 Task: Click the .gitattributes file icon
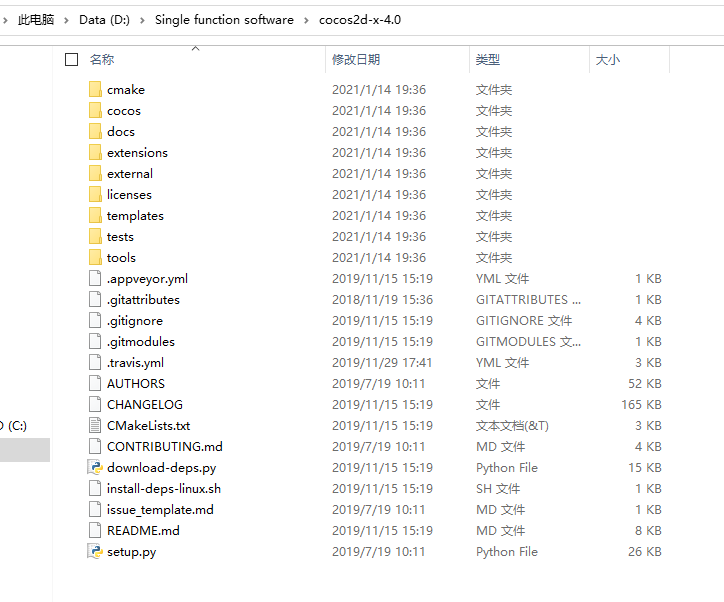tap(95, 299)
